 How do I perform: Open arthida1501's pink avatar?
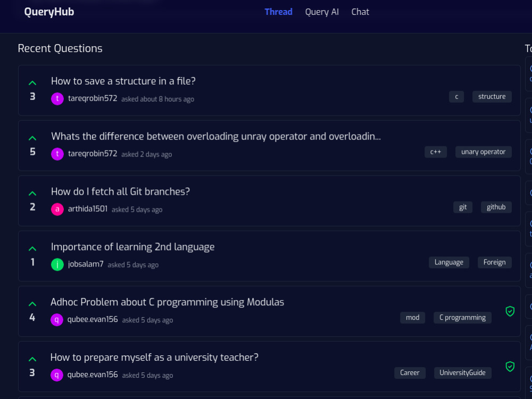tap(57, 209)
